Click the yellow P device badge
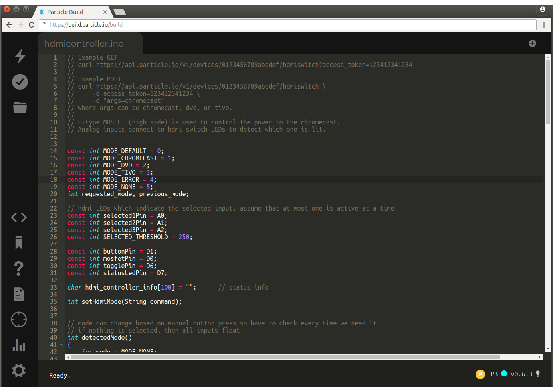 tap(480, 374)
